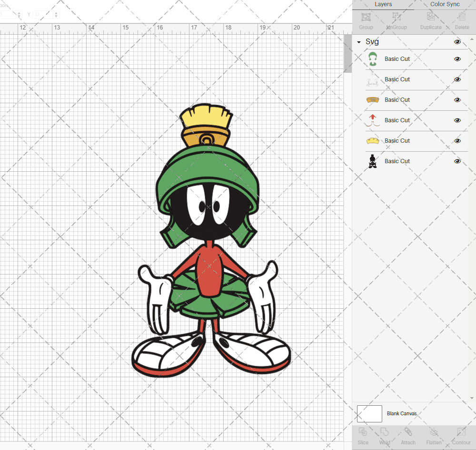Switch to the Color Sync tab
Viewport: 476px width, 450px height.
pyautogui.click(x=445, y=4)
